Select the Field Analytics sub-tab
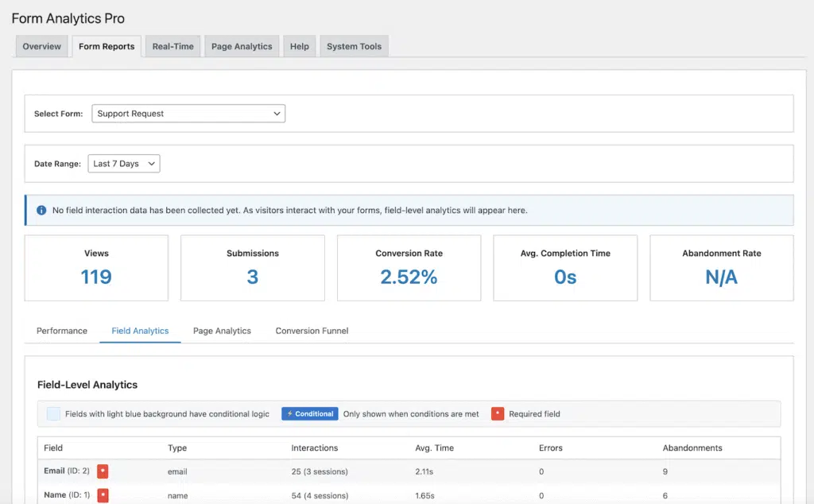Image resolution: width=814 pixels, height=504 pixels. coord(140,331)
